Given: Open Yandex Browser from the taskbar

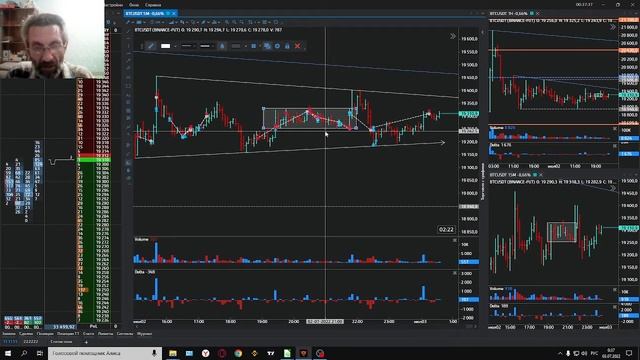Looking at the screenshot, I should coord(206,353).
